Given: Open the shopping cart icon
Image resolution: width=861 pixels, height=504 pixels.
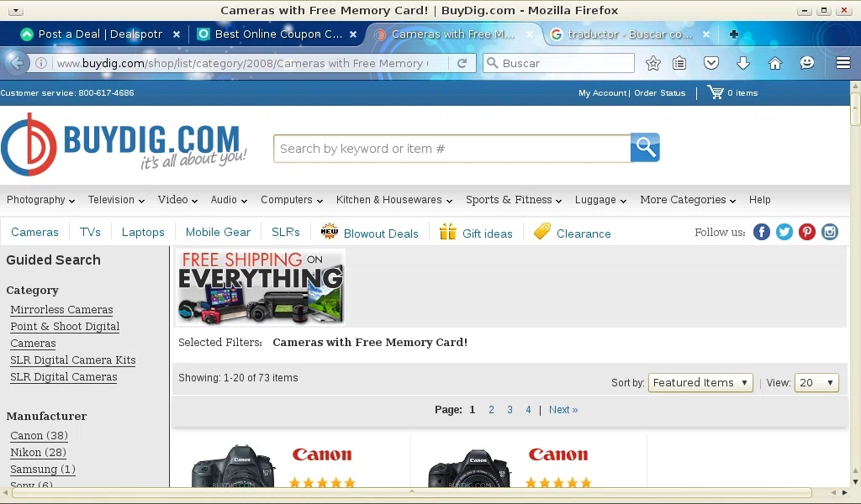Looking at the screenshot, I should (716, 92).
